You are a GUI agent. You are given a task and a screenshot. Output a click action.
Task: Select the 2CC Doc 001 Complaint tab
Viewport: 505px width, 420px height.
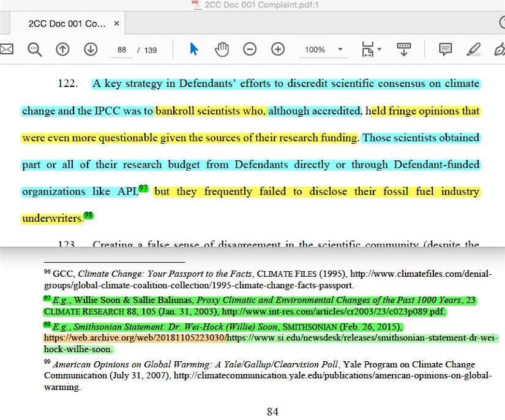tap(67, 24)
